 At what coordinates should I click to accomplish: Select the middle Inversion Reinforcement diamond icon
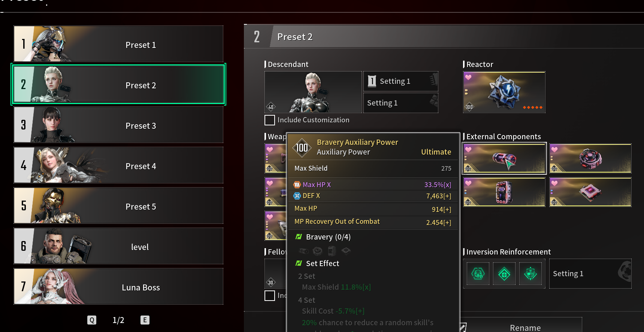click(x=504, y=274)
